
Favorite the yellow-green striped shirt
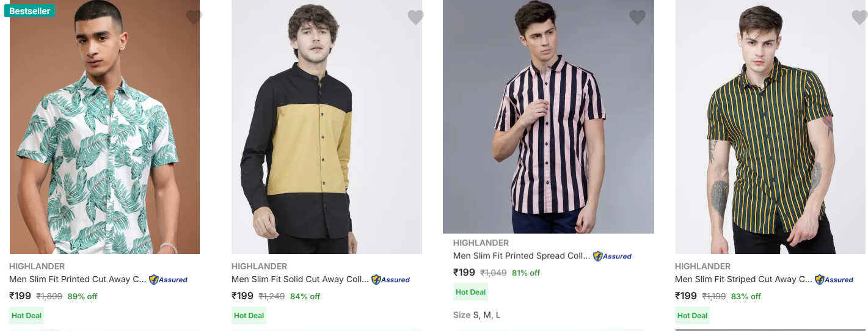click(x=859, y=18)
